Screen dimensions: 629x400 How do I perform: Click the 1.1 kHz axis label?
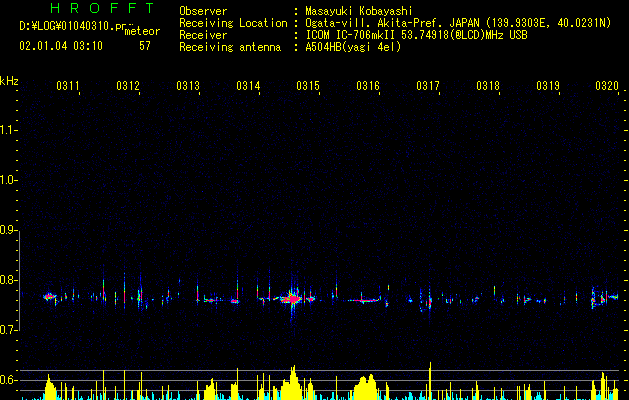[x=8, y=130]
